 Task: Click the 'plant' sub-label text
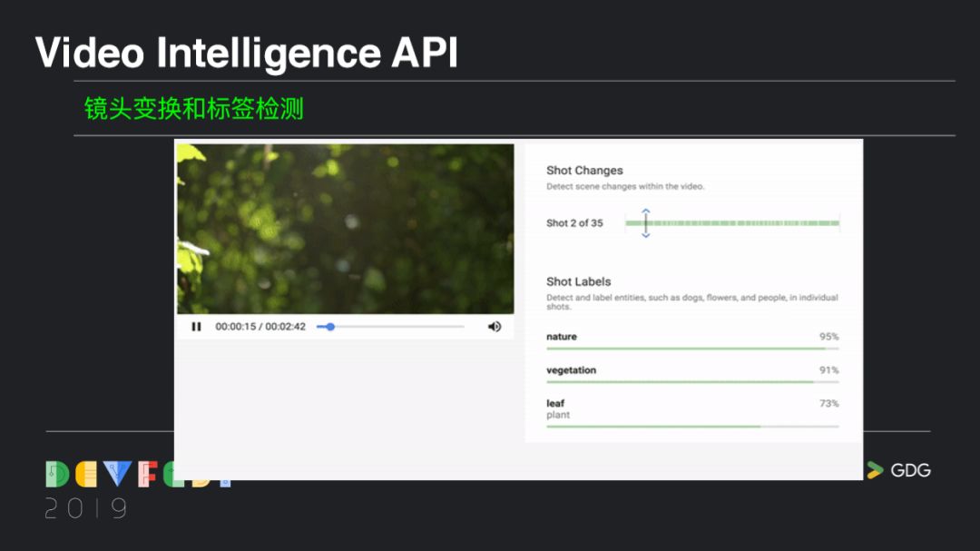[x=558, y=415]
